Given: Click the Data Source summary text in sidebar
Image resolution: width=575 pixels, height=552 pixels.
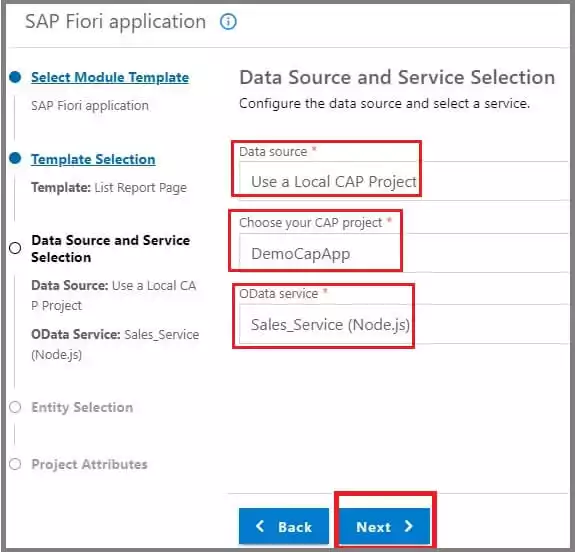Looking at the screenshot, I should tap(114, 295).
